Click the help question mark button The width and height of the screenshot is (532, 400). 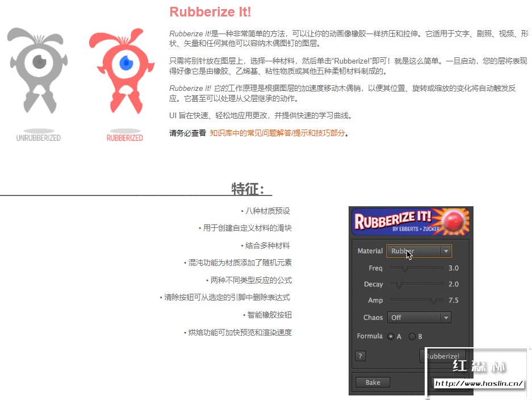point(361,356)
